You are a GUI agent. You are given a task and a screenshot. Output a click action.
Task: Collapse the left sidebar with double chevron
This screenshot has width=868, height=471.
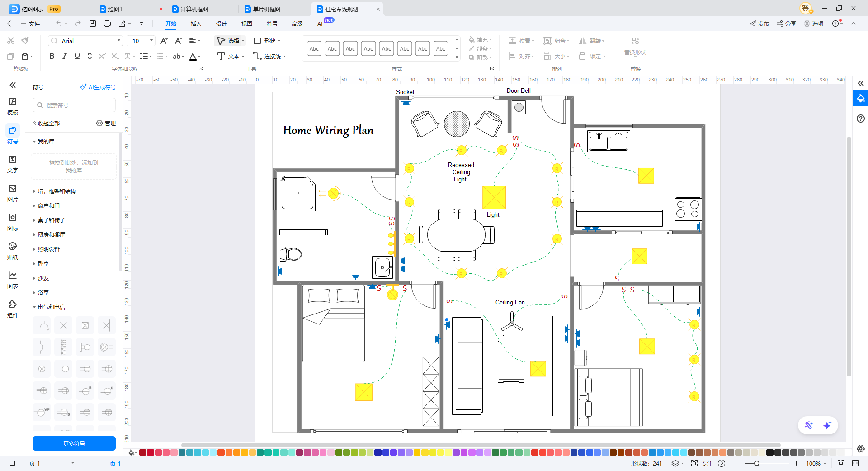click(x=13, y=85)
